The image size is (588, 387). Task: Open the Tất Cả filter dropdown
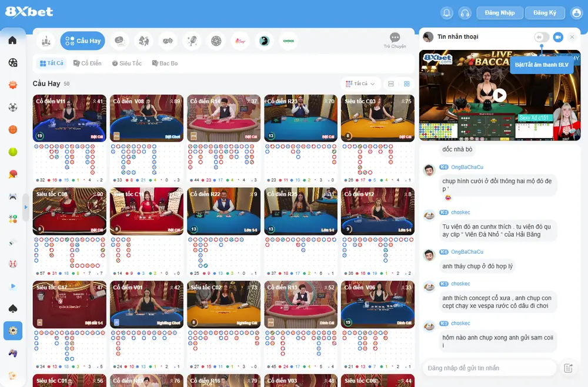360,83
